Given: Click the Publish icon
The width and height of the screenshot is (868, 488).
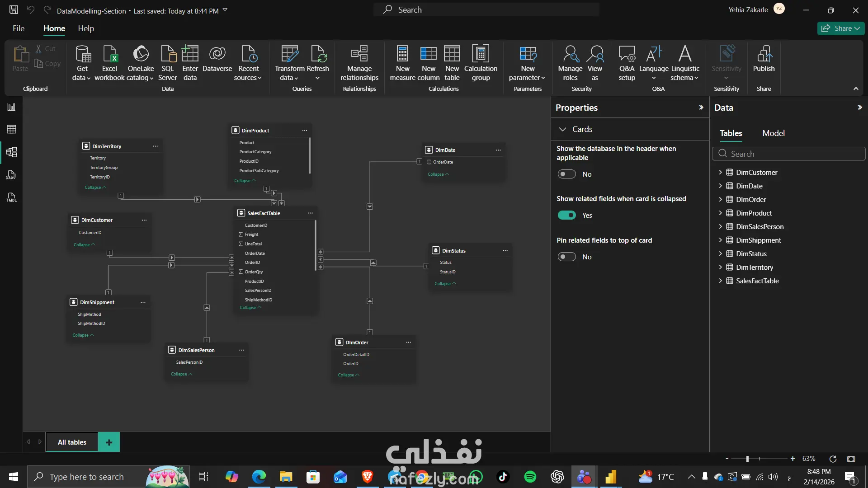Looking at the screenshot, I should click(764, 54).
